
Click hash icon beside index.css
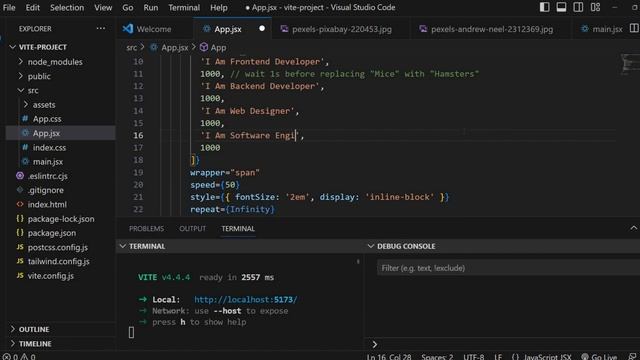pos(25,147)
